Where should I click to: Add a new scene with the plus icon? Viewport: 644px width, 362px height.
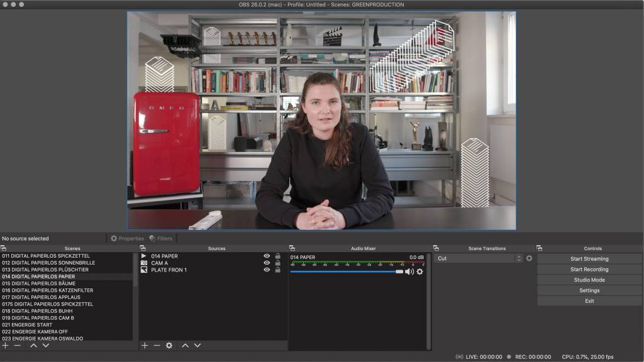[5, 346]
